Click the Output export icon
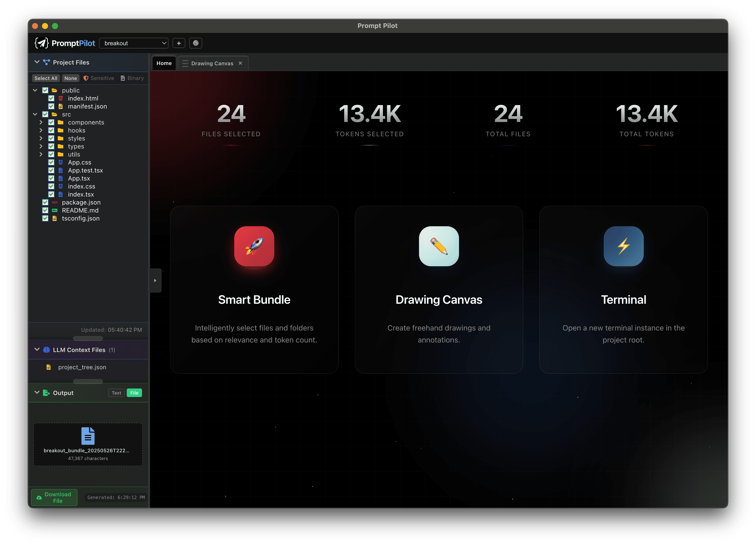Viewport: 756px width, 545px height. [x=46, y=393]
